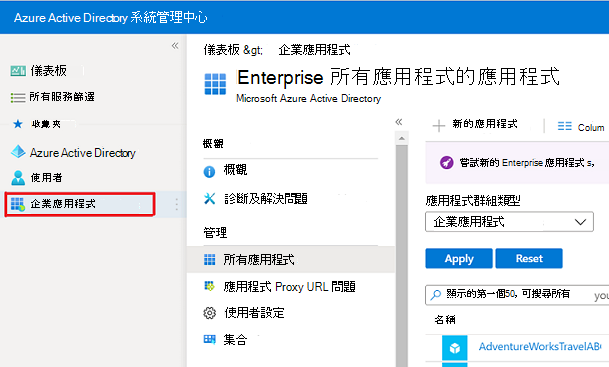Click the 使用者設定 gear icon
This screenshot has height=367, width=609.
point(209,313)
